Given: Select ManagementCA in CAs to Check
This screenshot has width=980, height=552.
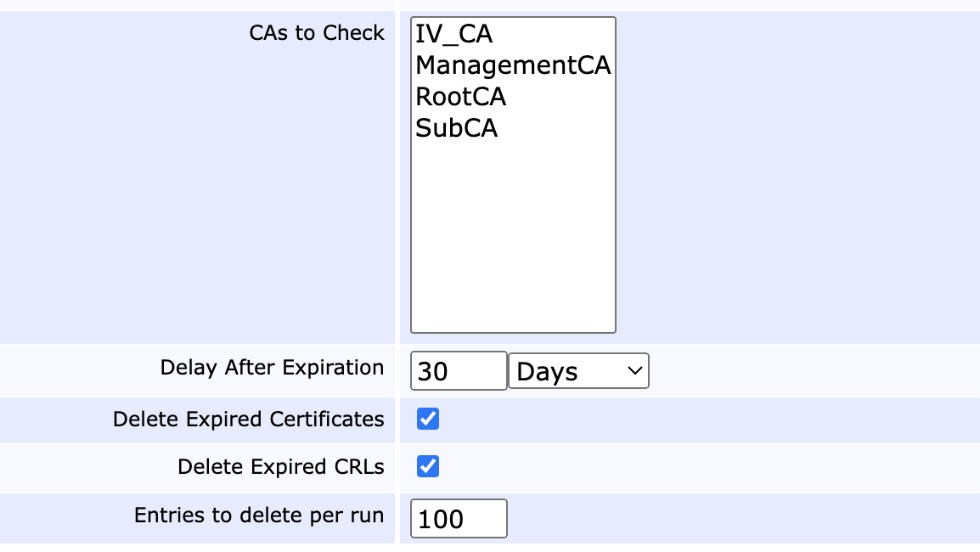Looking at the screenshot, I should 512,65.
